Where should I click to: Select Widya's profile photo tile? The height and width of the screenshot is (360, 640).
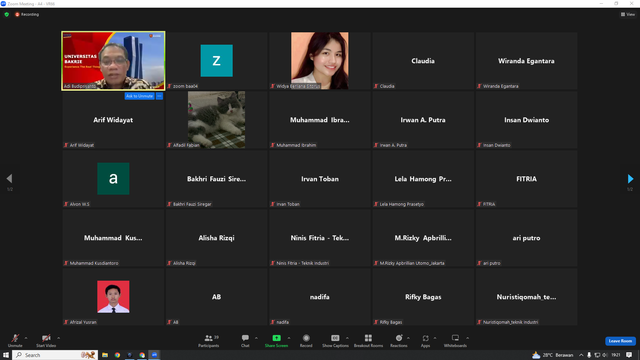pyautogui.click(x=320, y=60)
